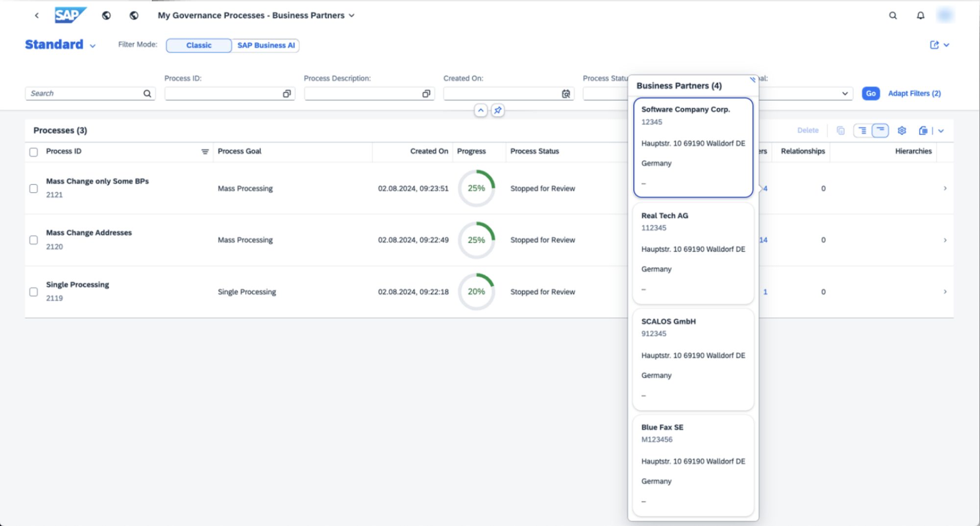Click the Created On input field

pyautogui.click(x=509, y=94)
